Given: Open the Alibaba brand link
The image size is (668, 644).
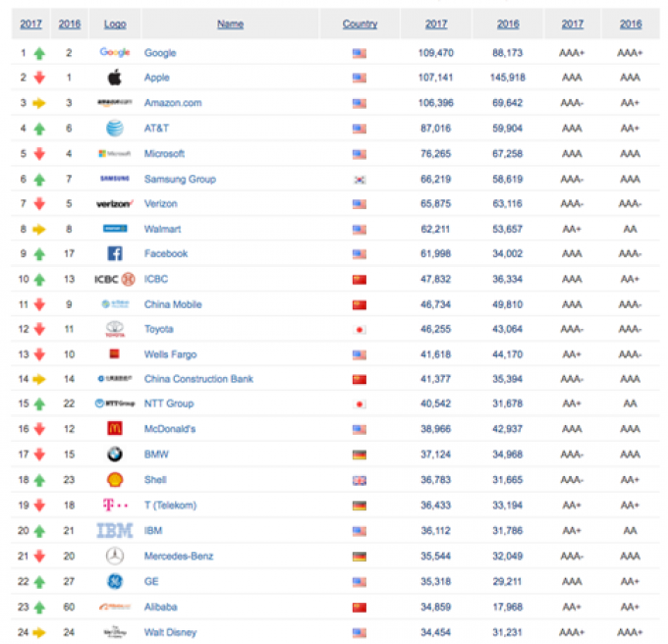Looking at the screenshot, I should pos(160,607).
